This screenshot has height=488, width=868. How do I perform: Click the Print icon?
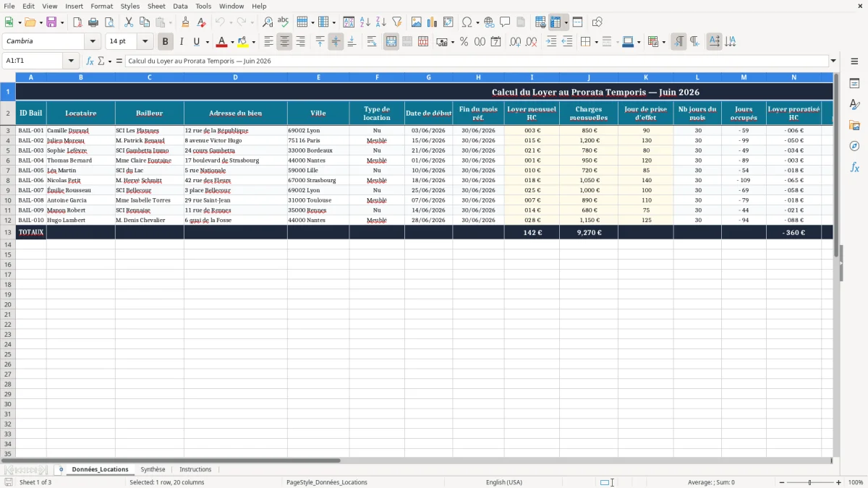click(93, 22)
